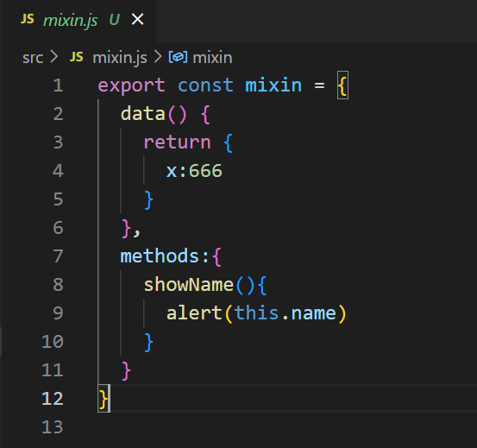
Task: Click line number 5 in the gutter
Action: (58, 199)
